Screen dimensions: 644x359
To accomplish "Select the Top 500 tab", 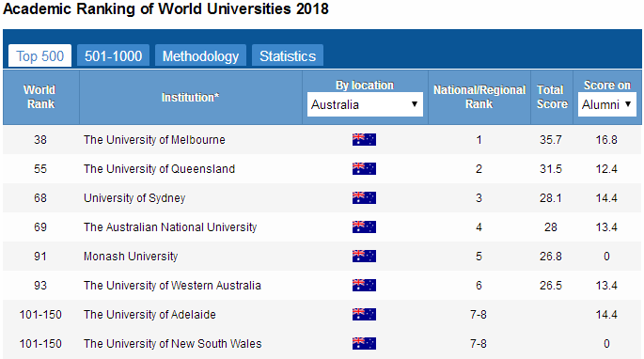I will tap(39, 55).
